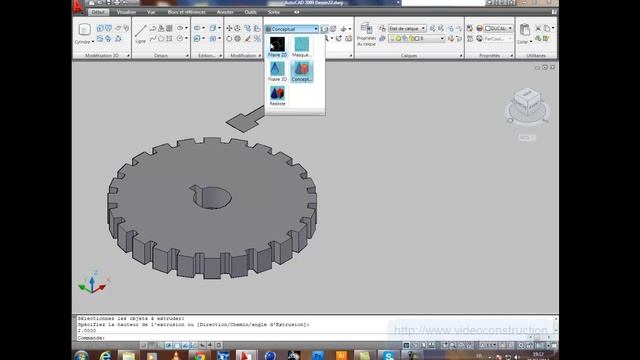The image size is (640, 360).
Task: Open Internet Explorer from the taskbar
Action: (105, 355)
